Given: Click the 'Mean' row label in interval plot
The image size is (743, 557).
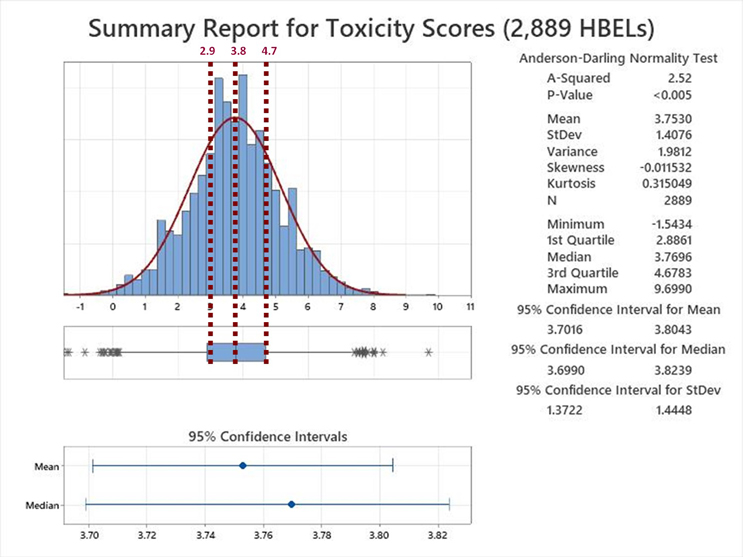Looking at the screenshot, I should (x=47, y=466).
